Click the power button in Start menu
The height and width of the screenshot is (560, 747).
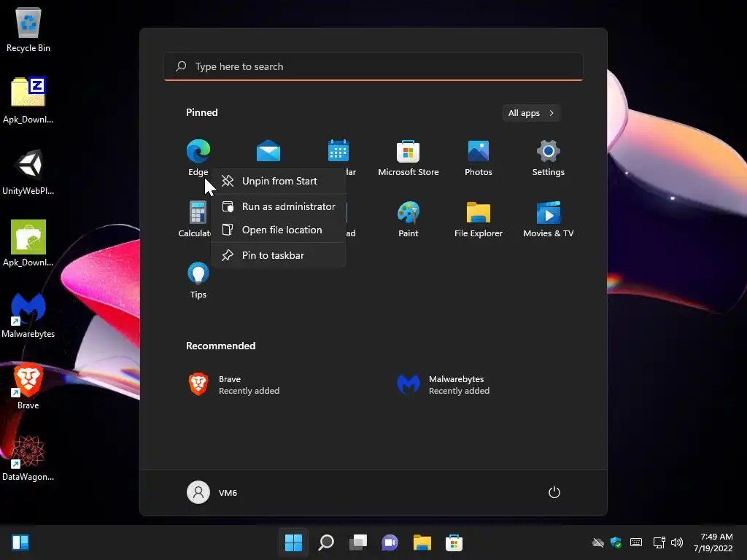pyautogui.click(x=554, y=492)
